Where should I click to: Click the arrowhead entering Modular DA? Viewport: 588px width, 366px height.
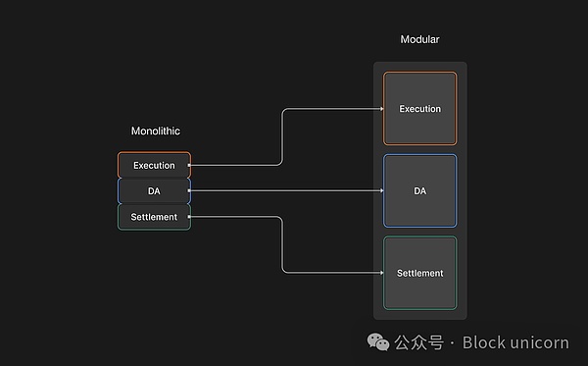382,190
